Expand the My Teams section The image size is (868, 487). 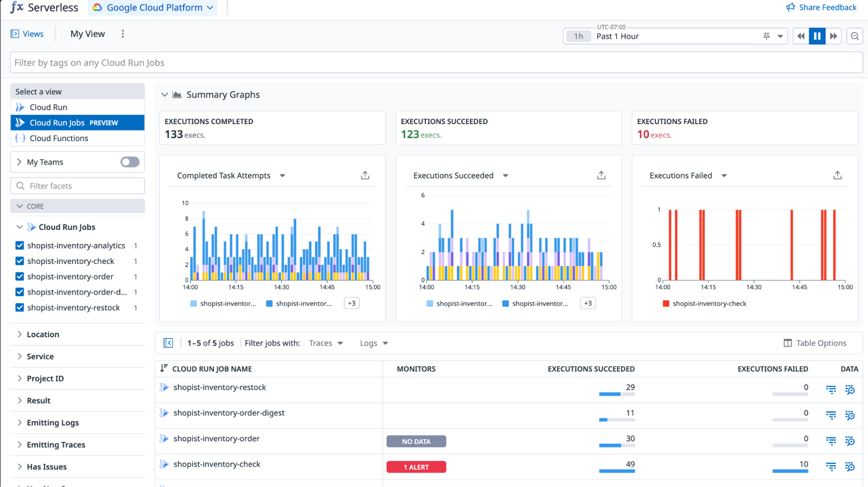(19, 162)
